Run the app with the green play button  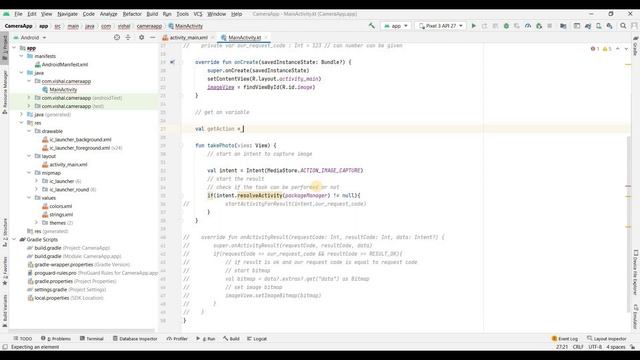point(473,26)
